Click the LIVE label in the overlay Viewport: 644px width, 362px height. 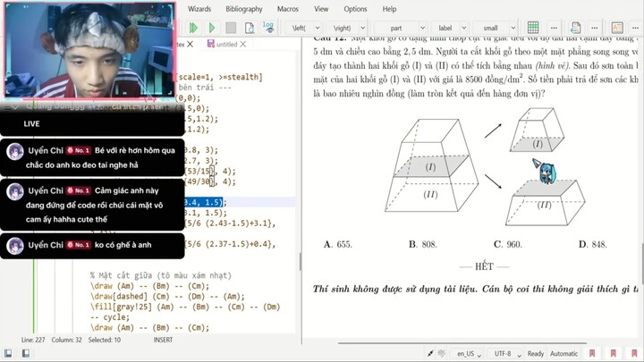[x=31, y=123]
